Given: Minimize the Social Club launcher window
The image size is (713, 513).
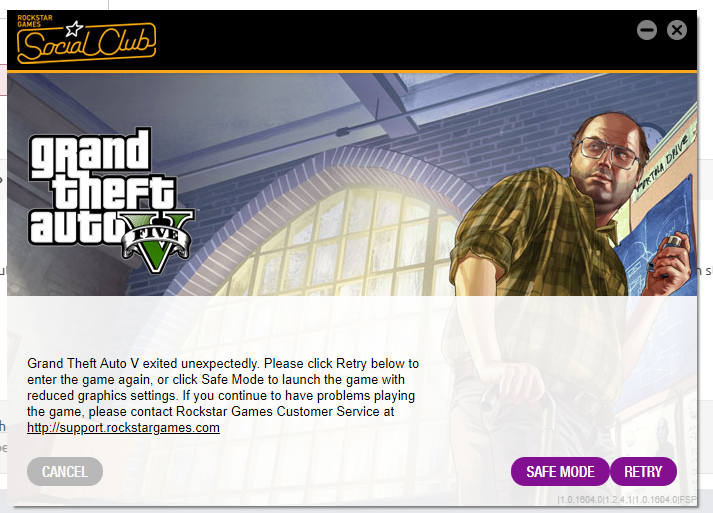Looking at the screenshot, I should [x=647, y=30].
